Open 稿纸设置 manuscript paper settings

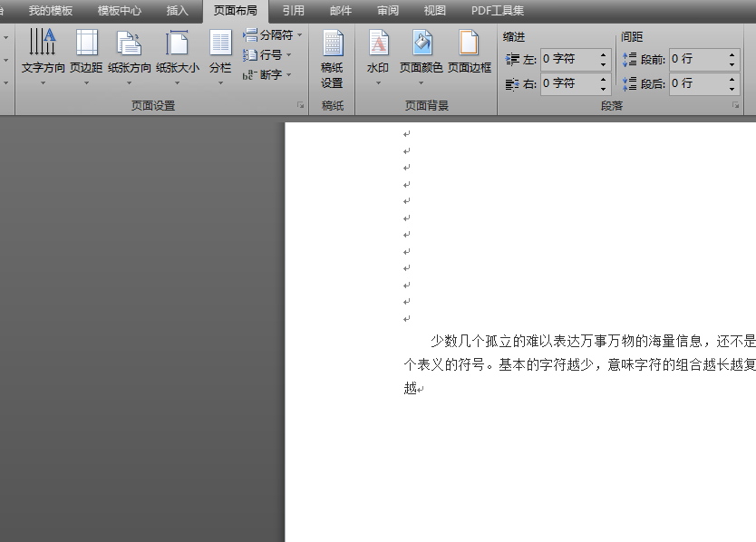[332, 59]
